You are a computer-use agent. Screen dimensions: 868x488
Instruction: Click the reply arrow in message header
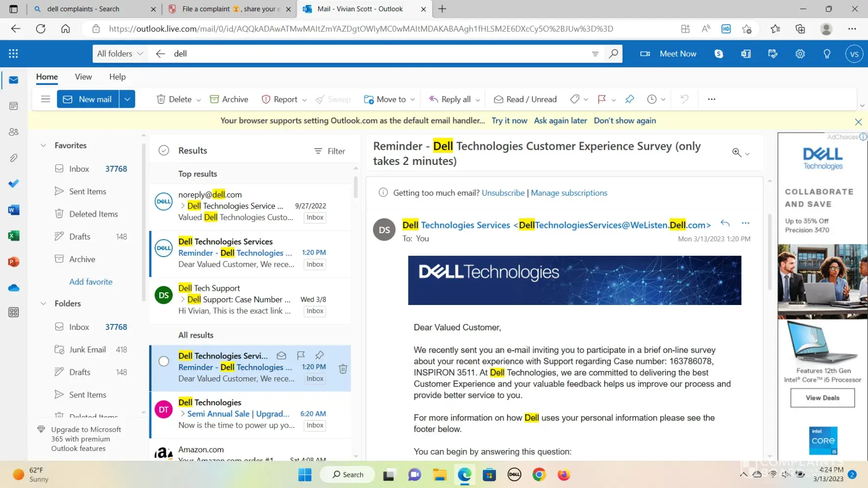[x=725, y=224]
